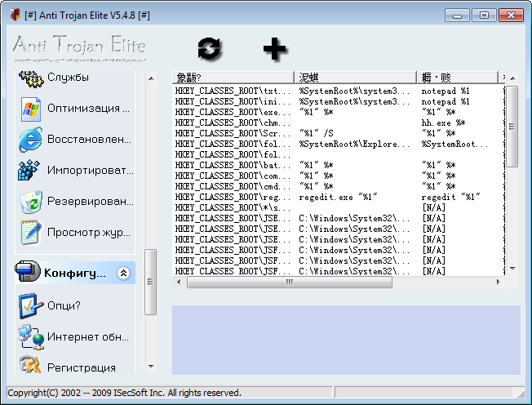Click the Резервирован... recycle bin icon

coord(31,202)
